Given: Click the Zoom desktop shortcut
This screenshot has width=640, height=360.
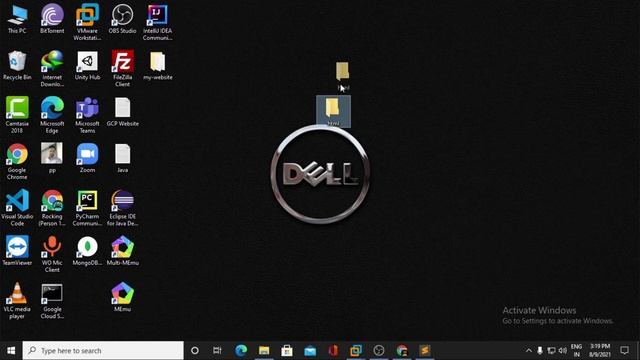Looking at the screenshot, I should 87,158.
